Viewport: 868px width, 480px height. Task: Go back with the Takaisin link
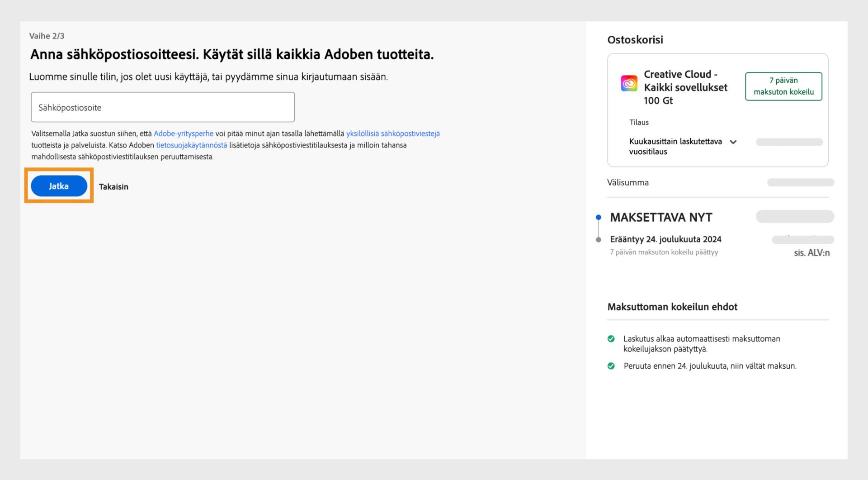click(x=113, y=186)
